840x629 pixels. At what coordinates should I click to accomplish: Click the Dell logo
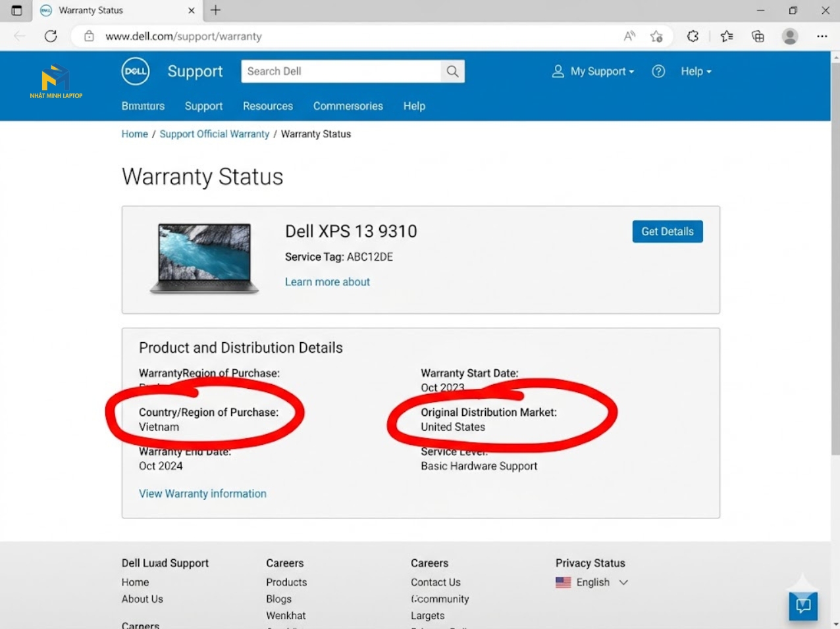pos(136,72)
